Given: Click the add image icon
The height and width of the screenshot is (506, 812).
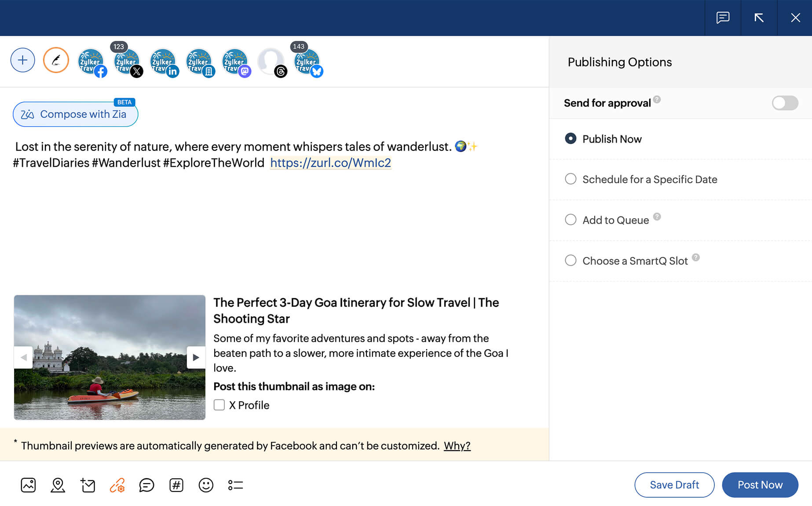Looking at the screenshot, I should [28, 485].
